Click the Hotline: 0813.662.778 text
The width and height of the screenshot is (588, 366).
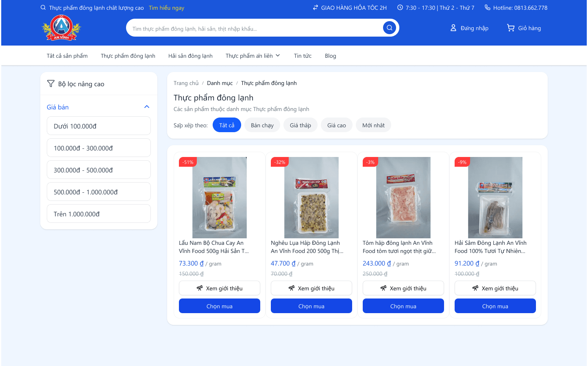coord(520,8)
